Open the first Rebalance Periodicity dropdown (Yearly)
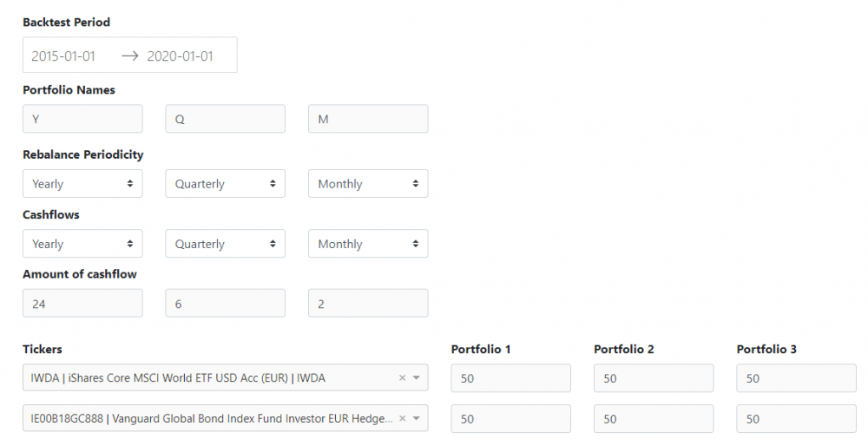 (82, 184)
